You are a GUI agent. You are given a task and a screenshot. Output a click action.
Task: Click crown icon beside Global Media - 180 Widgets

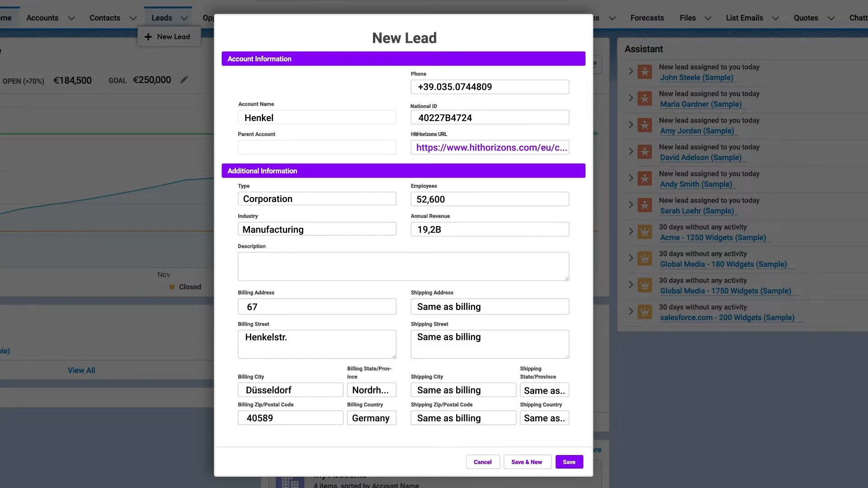[x=645, y=258]
